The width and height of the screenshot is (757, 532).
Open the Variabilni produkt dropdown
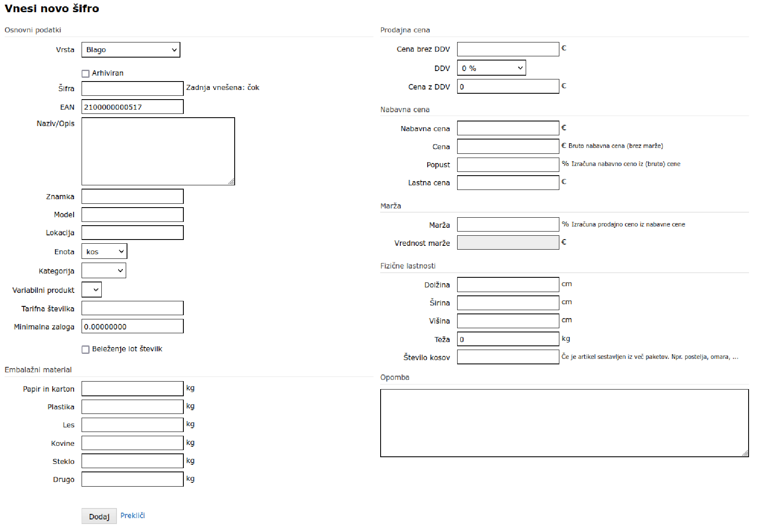click(x=92, y=290)
